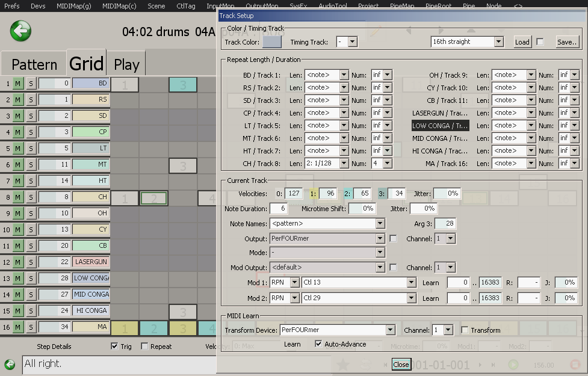Open the 16th straight preset dropdown
Viewport: 588px width, 376px height.
tap(498, 42)
